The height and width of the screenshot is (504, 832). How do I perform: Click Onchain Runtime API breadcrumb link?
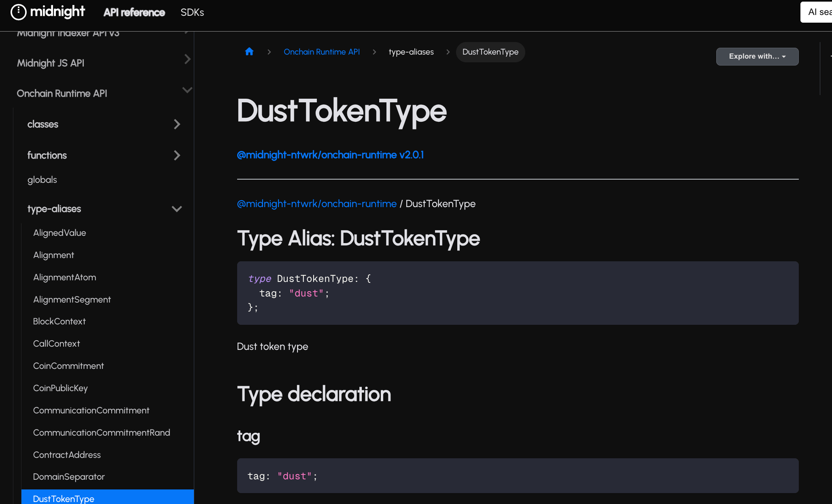tap(321, 52)
